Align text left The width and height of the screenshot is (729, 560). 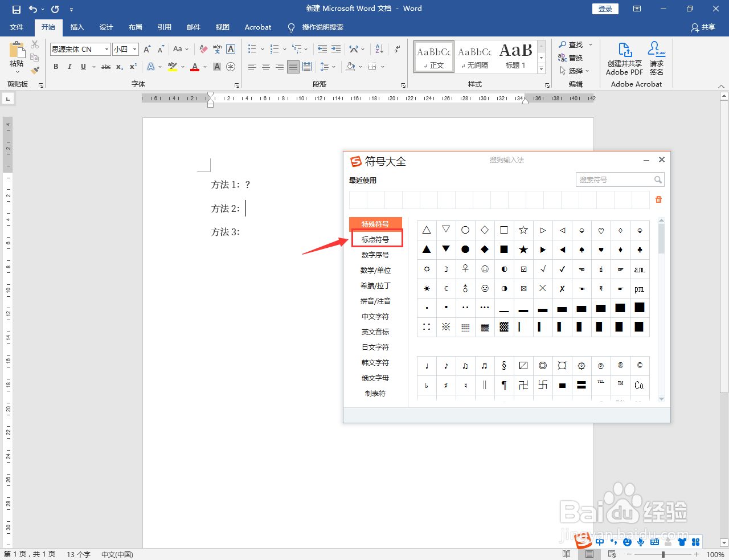tap(252, 67)
